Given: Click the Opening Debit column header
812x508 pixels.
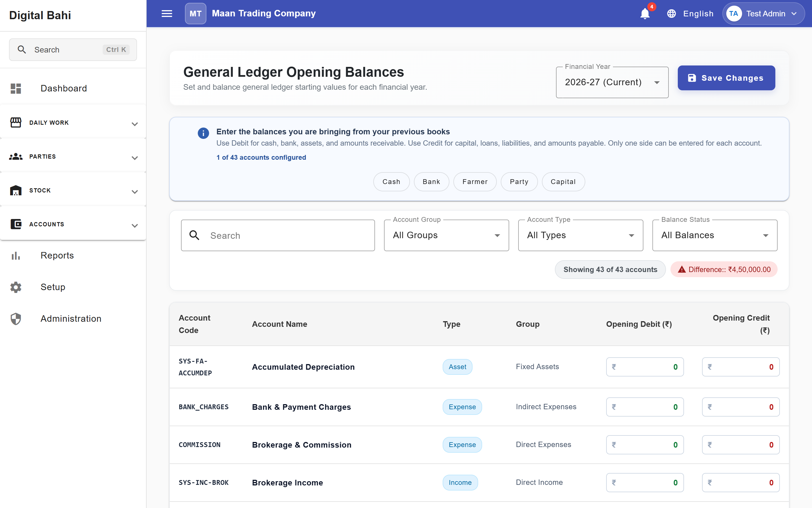Looking at the screenshot, I should pyautogui.click(x=639, y=324).
